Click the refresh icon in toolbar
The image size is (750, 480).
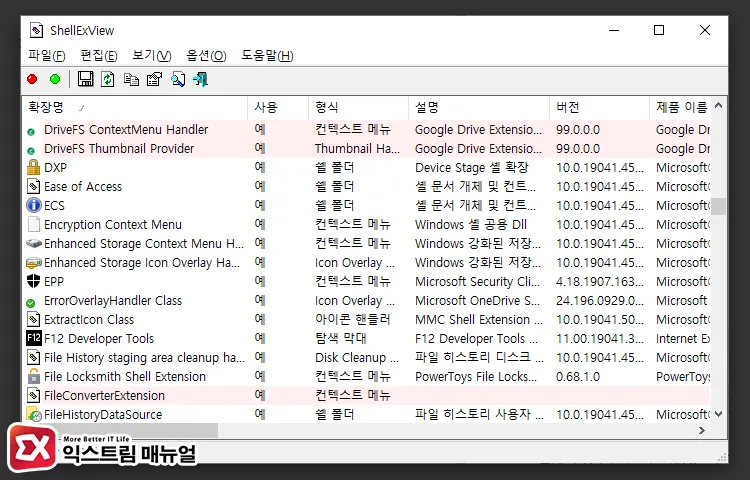pos(108,79)
